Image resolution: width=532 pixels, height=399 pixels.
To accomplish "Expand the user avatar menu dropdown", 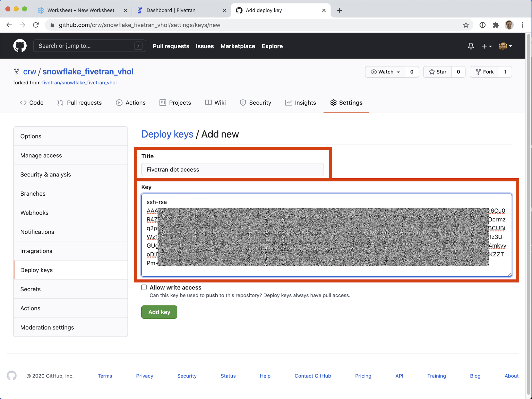I will tap(505, 46).
